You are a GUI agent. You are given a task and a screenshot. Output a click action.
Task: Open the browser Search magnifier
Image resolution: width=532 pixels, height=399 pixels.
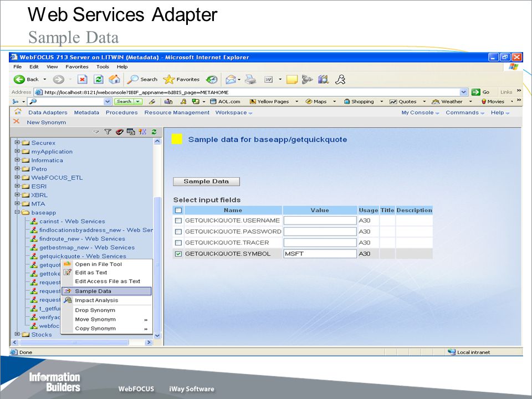point(132,79)
